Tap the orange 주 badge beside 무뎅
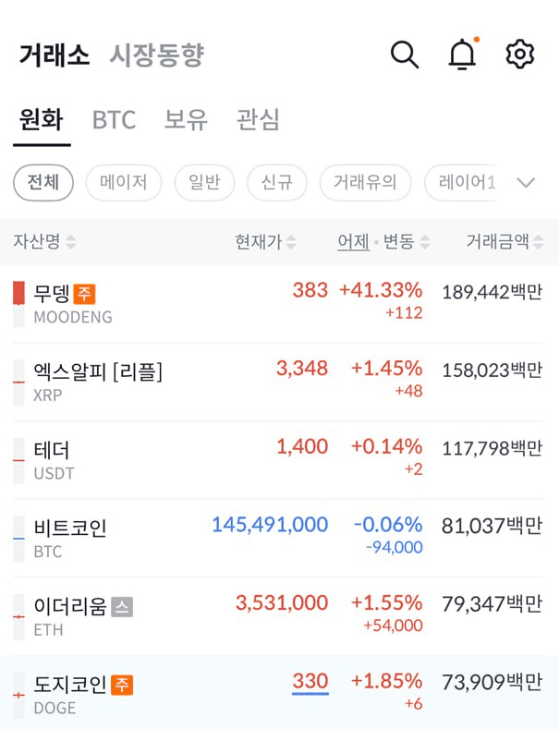The image size is (560, 729). 84,294
